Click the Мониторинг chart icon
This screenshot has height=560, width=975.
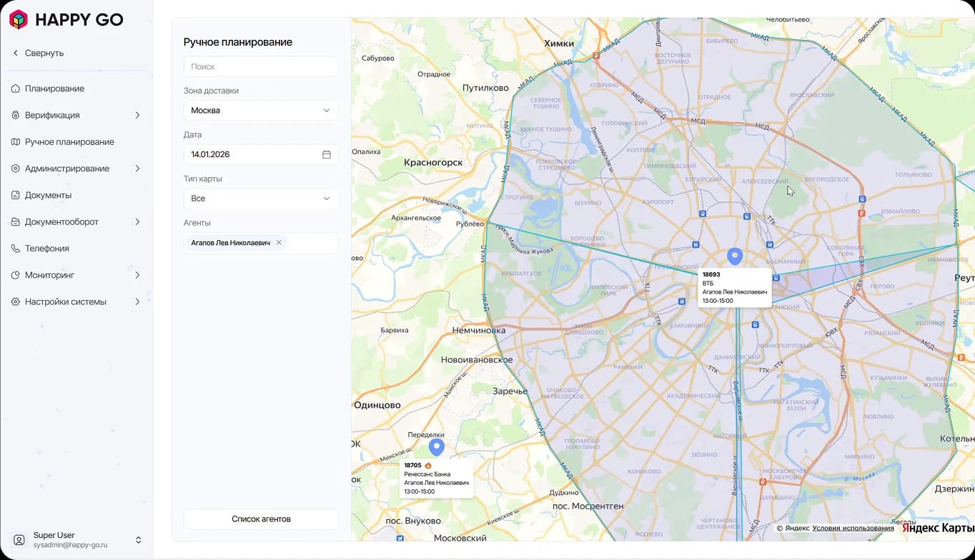click(x=16, y=275)
